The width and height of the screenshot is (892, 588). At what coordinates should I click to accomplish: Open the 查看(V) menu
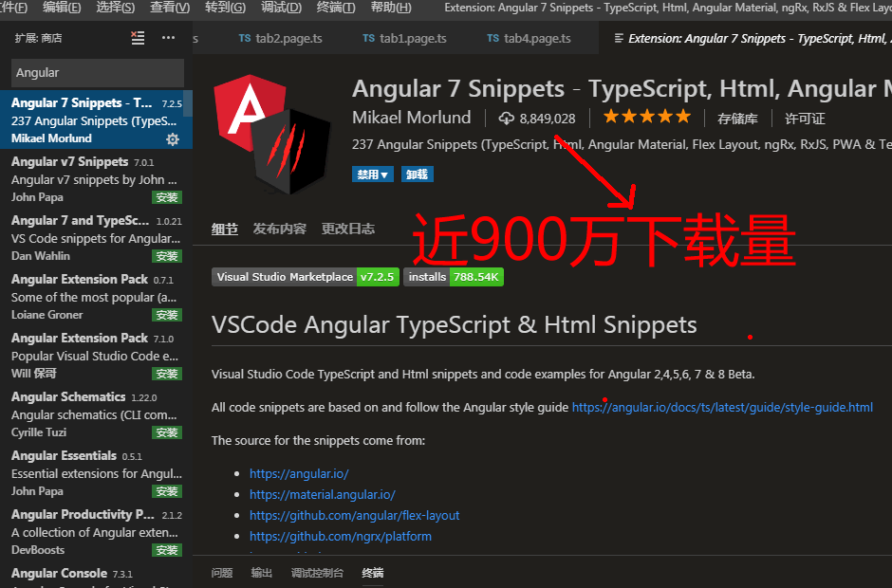tap(170, 8)
